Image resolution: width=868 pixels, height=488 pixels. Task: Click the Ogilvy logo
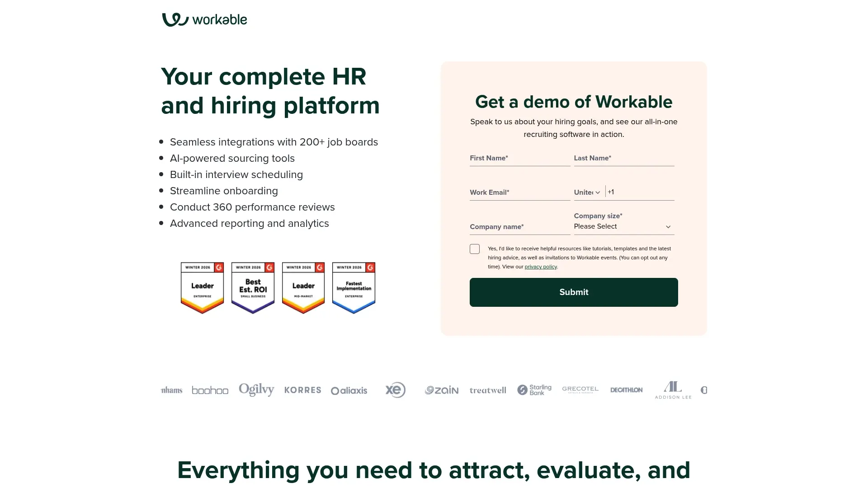(256, 389)
